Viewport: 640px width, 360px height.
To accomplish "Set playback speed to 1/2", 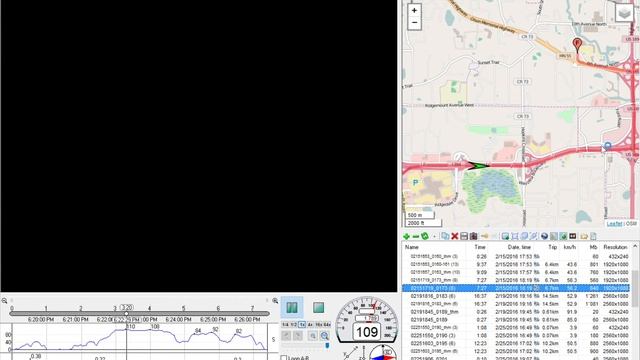I will 293,324.
